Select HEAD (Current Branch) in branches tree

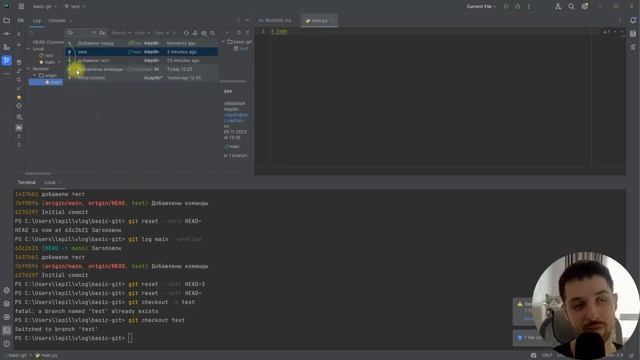coord(48,42)
